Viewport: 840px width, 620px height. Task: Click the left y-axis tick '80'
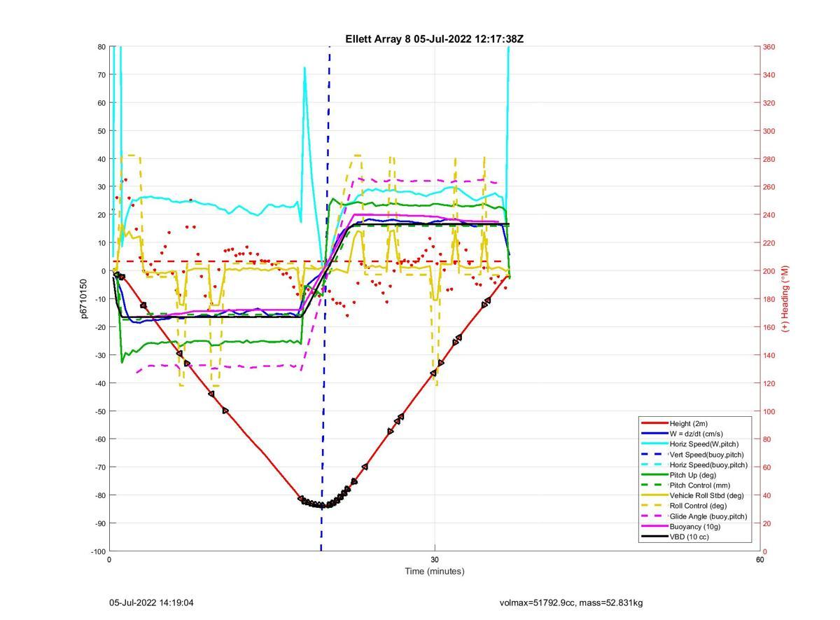tap(101, 47)
